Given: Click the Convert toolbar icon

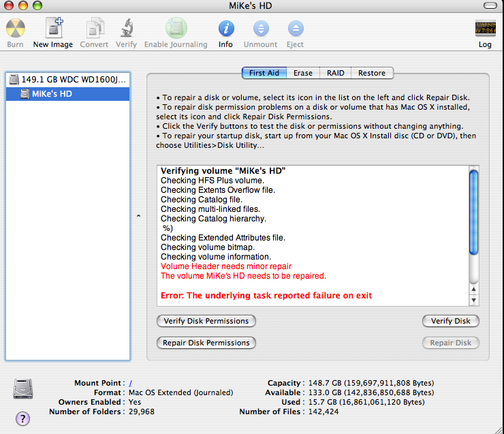Looking at the screenshot, I should pyautogui.click(x=95, y=28).
